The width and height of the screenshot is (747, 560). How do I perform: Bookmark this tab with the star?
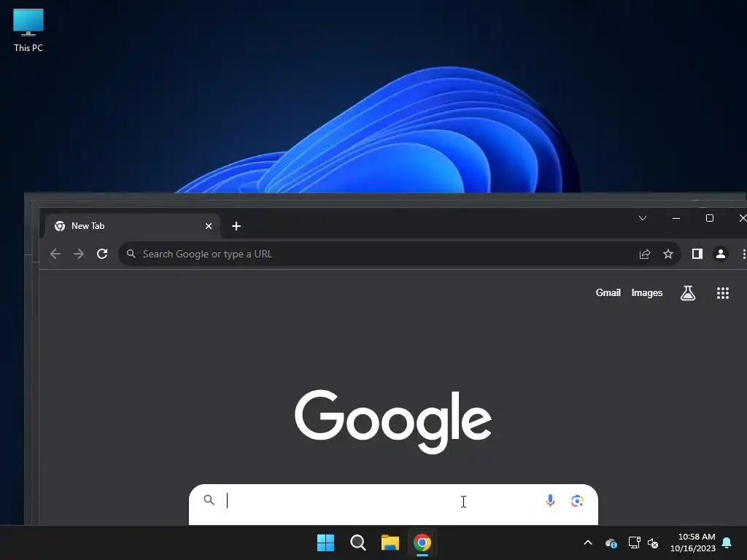coord(668,254)
